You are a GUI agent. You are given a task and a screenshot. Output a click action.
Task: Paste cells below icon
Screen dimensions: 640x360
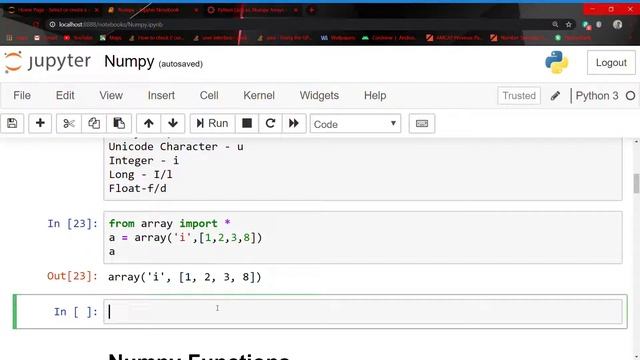[x=119, y=123]
